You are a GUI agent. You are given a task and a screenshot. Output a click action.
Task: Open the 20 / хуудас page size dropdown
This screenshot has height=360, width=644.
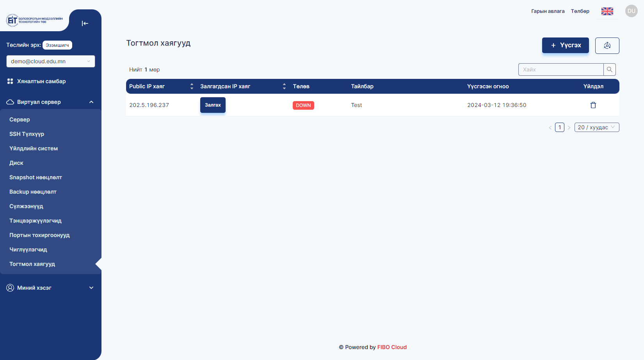tap(596, 127)
